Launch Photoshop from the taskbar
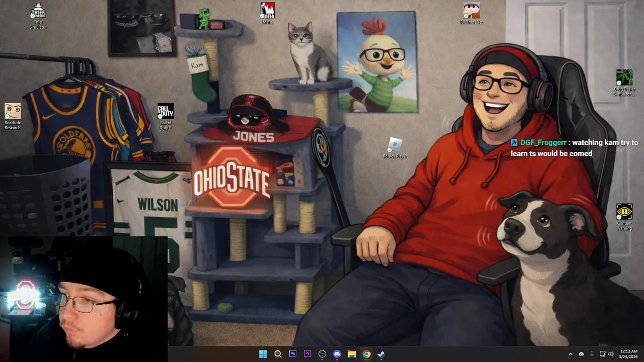 click(x=292, y=354)
